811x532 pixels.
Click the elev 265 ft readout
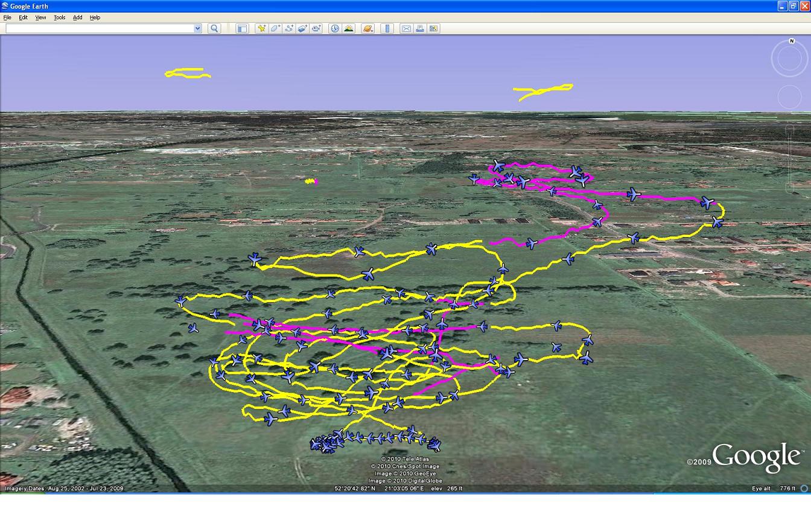[x=447, y=489]
